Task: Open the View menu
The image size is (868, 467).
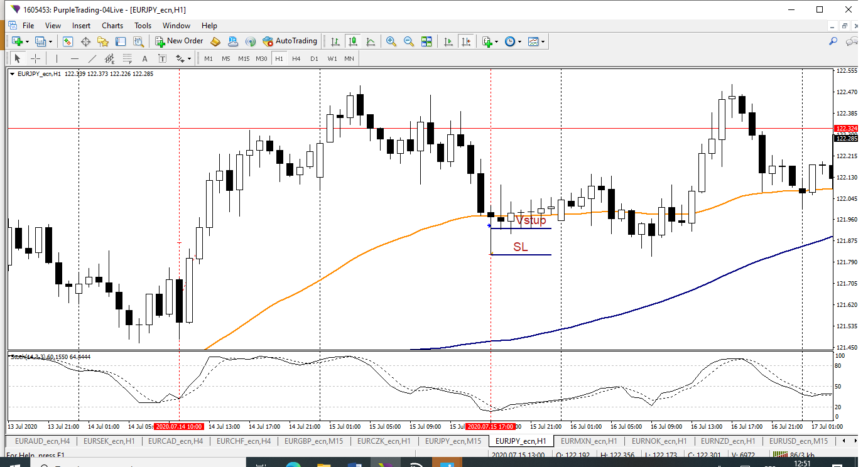Action: point(53,26)
